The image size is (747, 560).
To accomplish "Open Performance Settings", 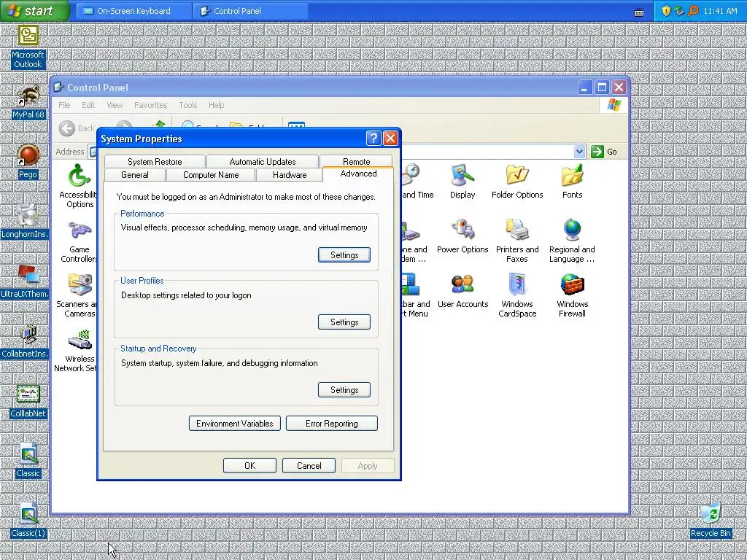I will click(x=344, y=254).
